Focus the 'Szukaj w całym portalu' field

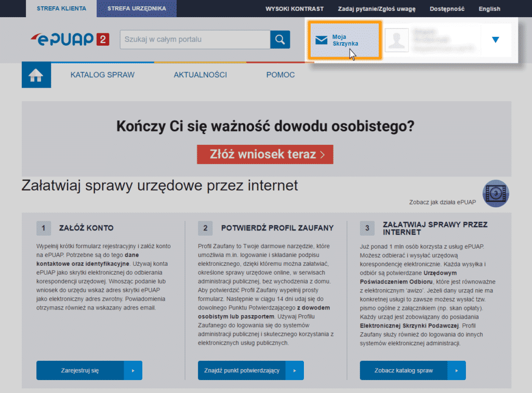pyautogui.click(x=195, y=39)
